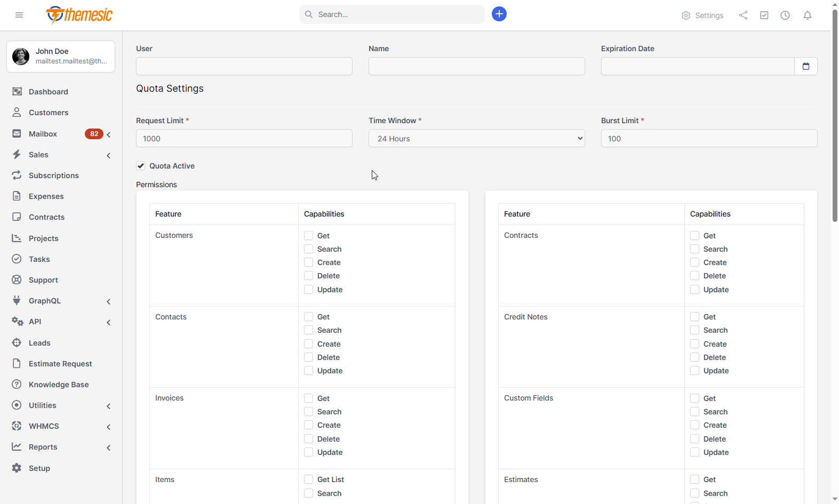This screenshot has width=839, height=504.
Task: Click the Subscriptions sidebar icon
Action: 17,175
